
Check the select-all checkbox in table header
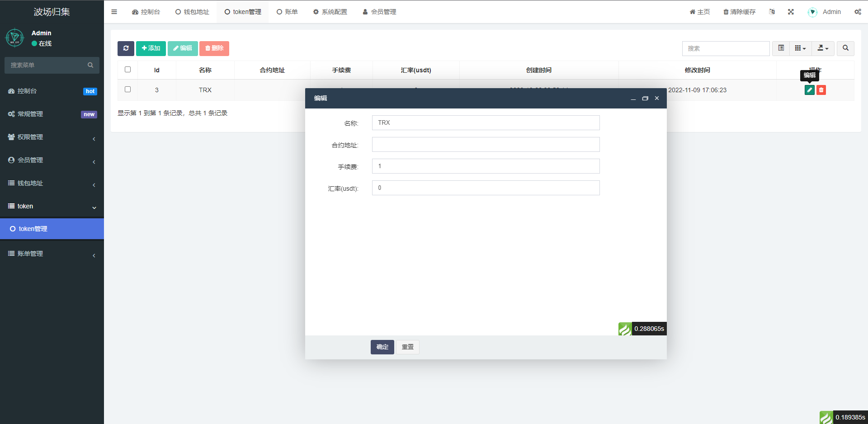[127, 70]
